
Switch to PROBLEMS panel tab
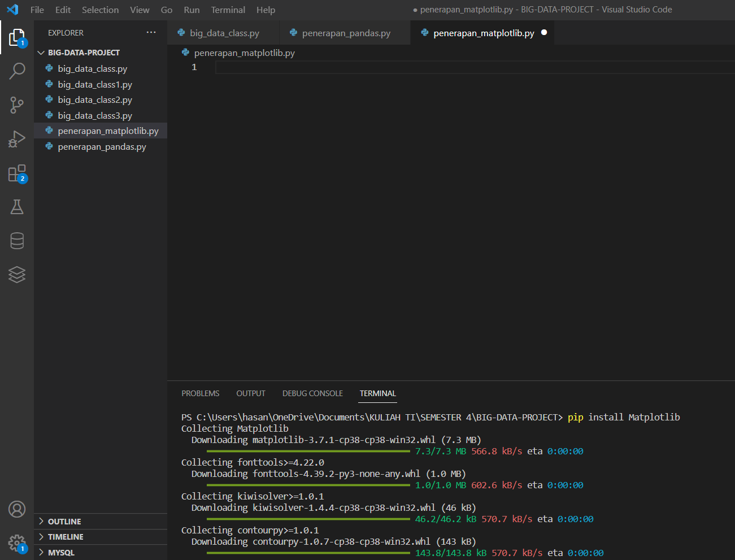(201, 393)
